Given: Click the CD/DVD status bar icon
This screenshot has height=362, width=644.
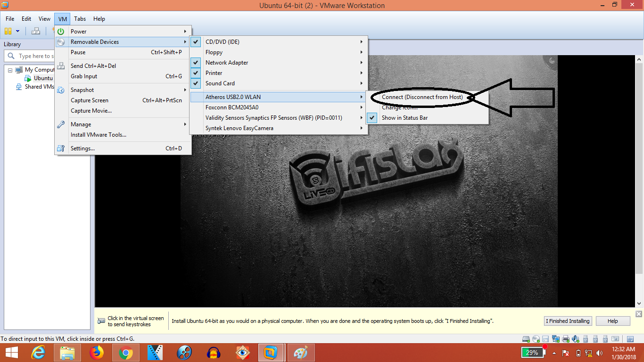Looking at the screenshot, I should pos(536,339).
